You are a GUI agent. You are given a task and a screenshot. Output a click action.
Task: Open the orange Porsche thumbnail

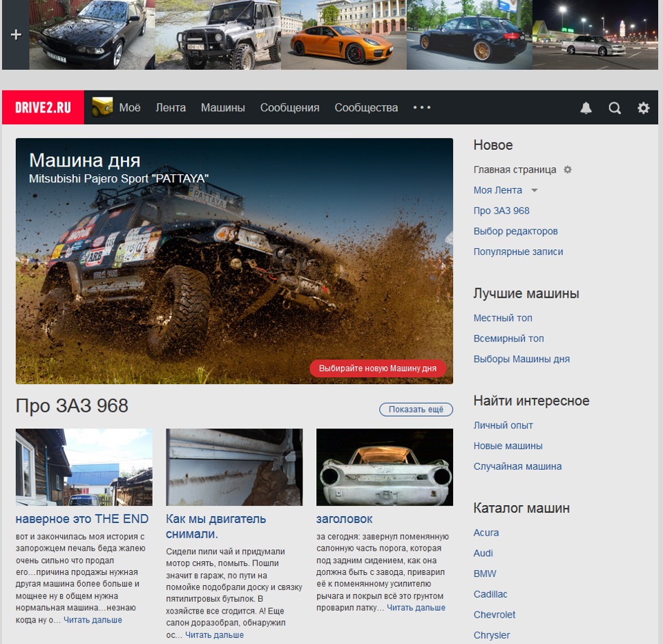[x=344, y=35]
